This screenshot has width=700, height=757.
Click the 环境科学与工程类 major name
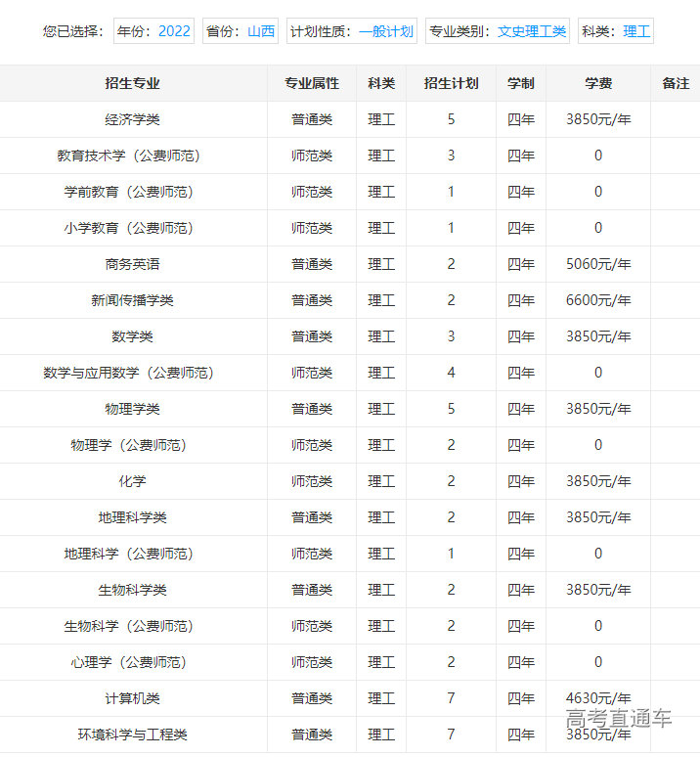click(133, 735)
